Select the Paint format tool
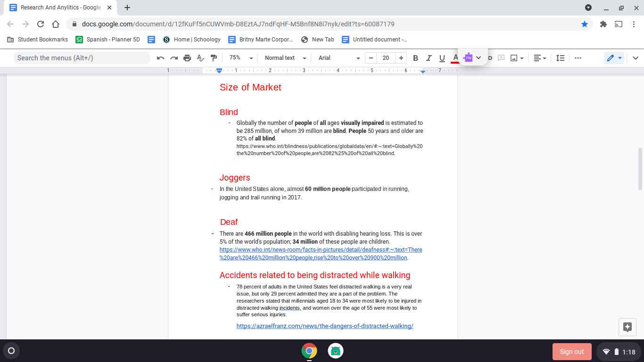644x362 pixels. pos(214,58)
